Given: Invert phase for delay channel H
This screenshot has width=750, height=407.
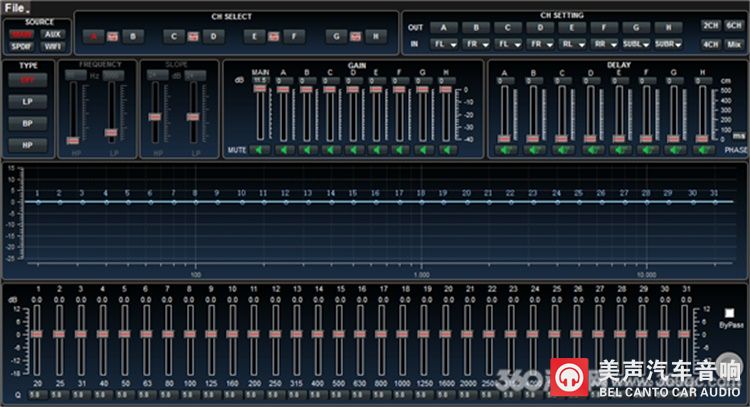Looking at the screenshot, I should tap(703, 150).
